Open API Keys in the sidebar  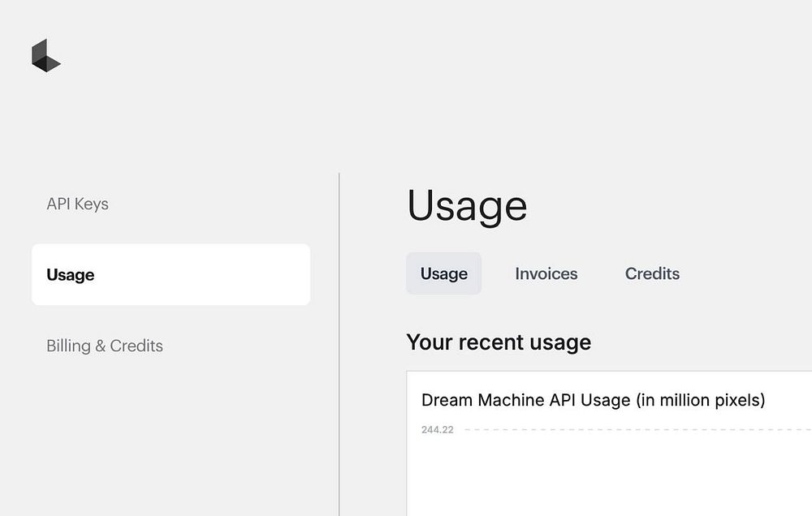pyautogui.click(x=78, y=204)
